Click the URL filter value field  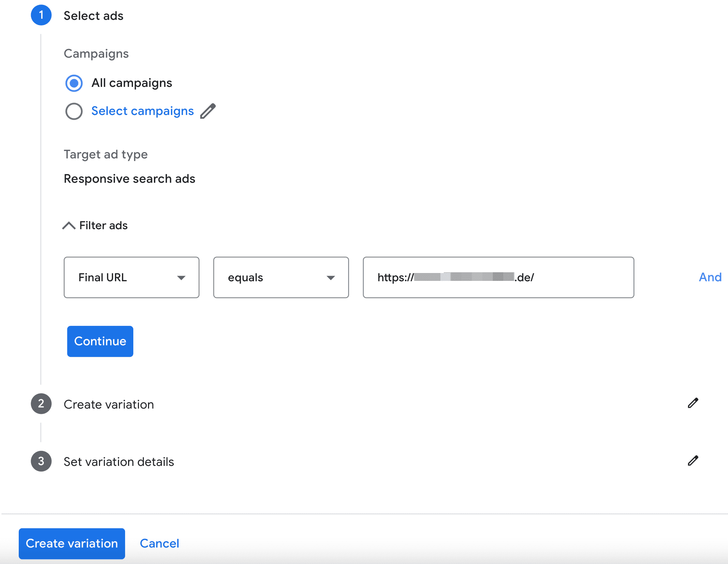pyautogui.click(x=498, y=278)
